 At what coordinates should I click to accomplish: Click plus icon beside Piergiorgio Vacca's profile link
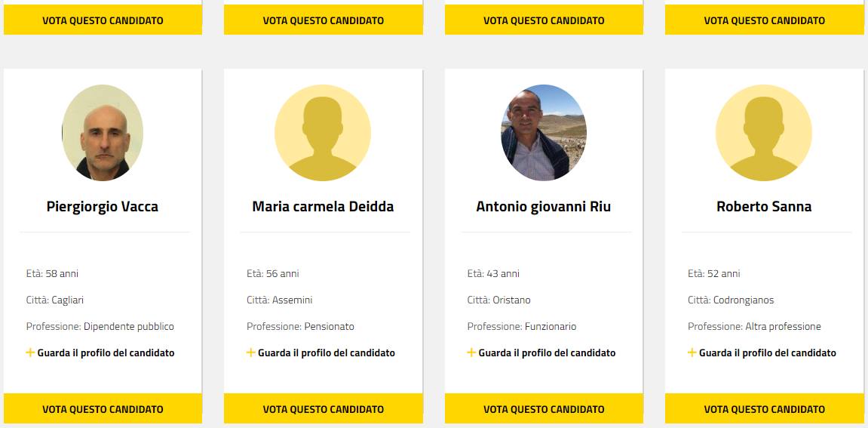pyautogui.click(x=30, y=353)
